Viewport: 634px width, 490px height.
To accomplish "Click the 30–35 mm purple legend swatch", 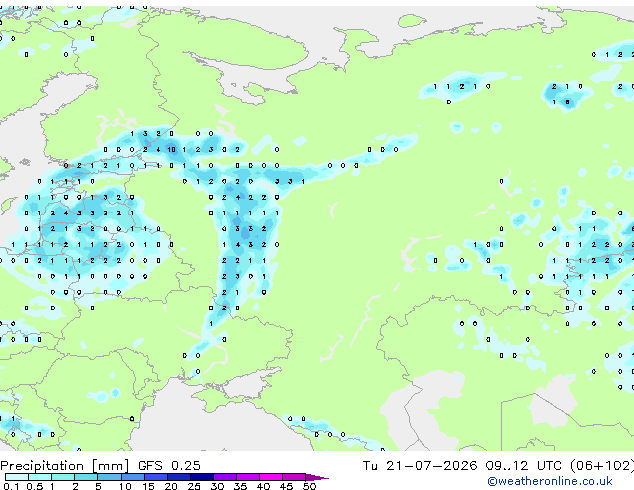I will 224,477.
